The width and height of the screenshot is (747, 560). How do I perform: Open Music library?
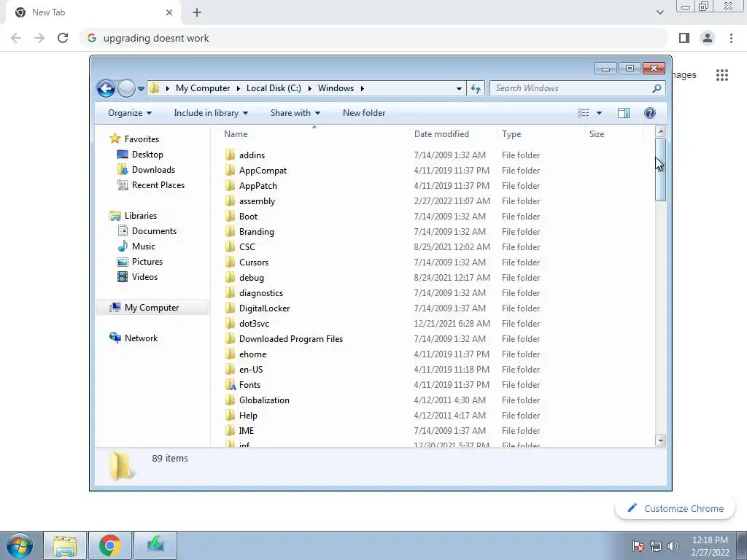pos(144,246)
